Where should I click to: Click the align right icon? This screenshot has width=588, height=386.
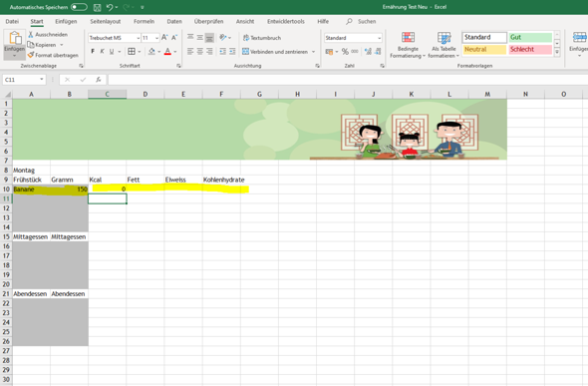[209, 52]
